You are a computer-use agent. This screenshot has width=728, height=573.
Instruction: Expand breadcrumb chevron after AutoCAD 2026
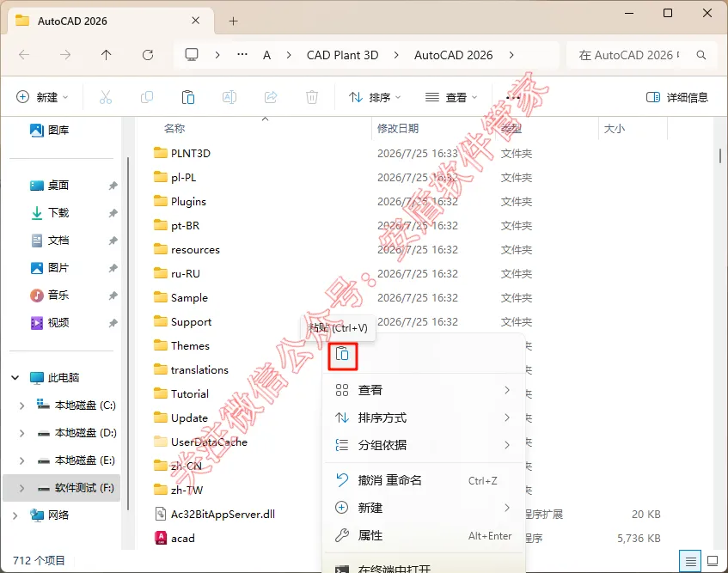point(511,55)
